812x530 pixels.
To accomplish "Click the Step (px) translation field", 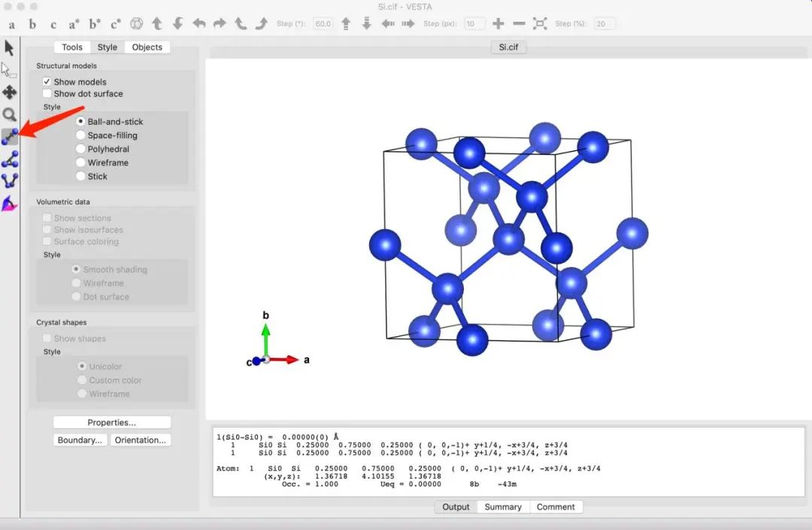I will pos(474,24).
